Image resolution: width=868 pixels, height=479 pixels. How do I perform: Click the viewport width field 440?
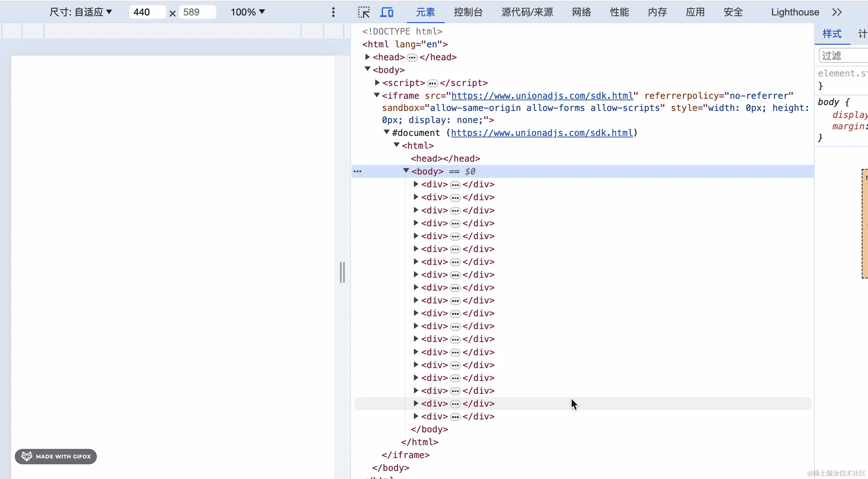(x=147, y=12)
